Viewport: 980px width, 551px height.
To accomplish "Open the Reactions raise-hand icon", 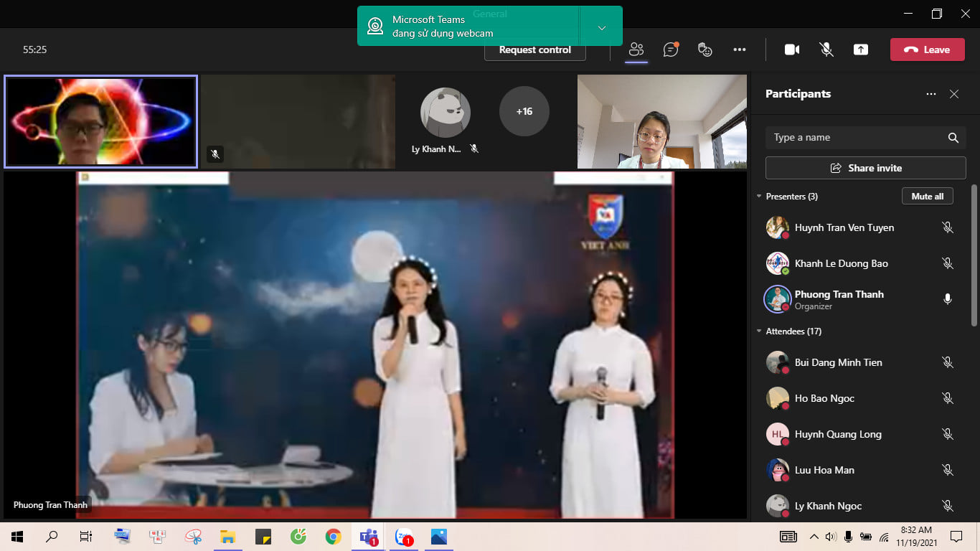I will tap(705, 50).
